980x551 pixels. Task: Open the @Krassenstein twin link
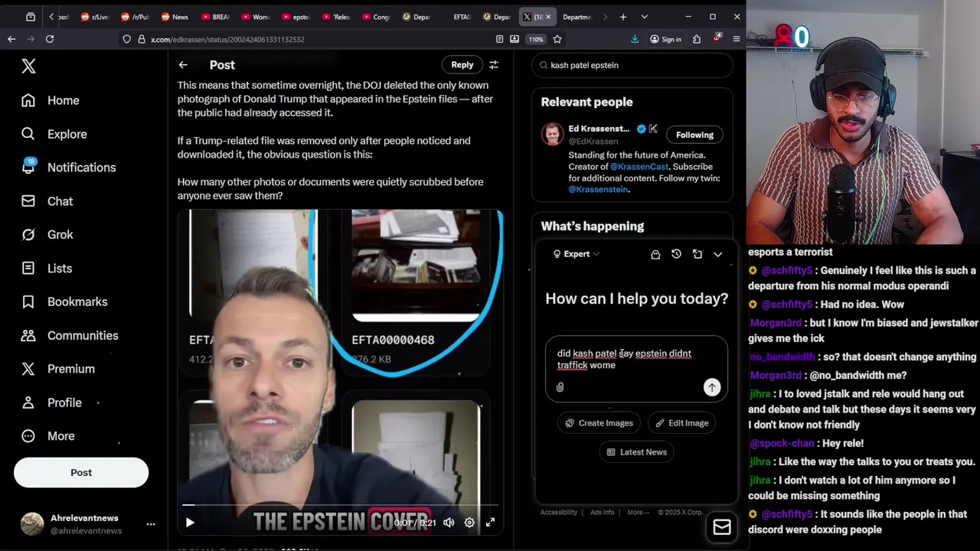tap(598, 190)
